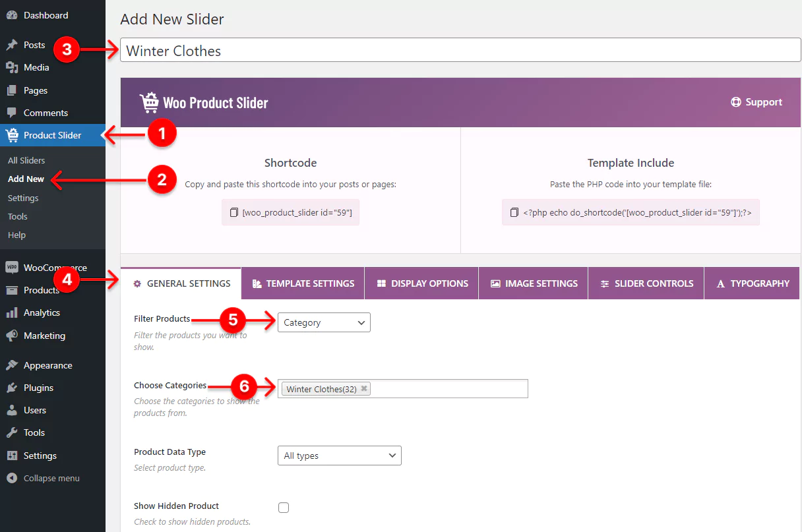
Task: Click the Dashboard gauge icon
Action: point(12,15)
